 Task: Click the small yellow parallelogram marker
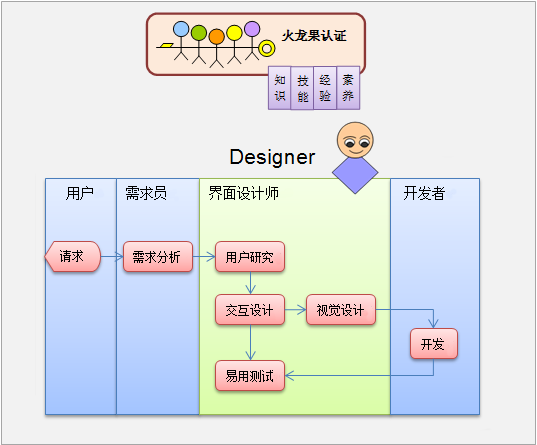(167, 45)
